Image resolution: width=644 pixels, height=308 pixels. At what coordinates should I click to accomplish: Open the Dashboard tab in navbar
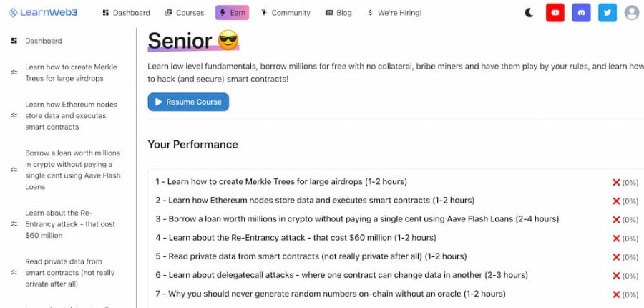pos(126,12)
